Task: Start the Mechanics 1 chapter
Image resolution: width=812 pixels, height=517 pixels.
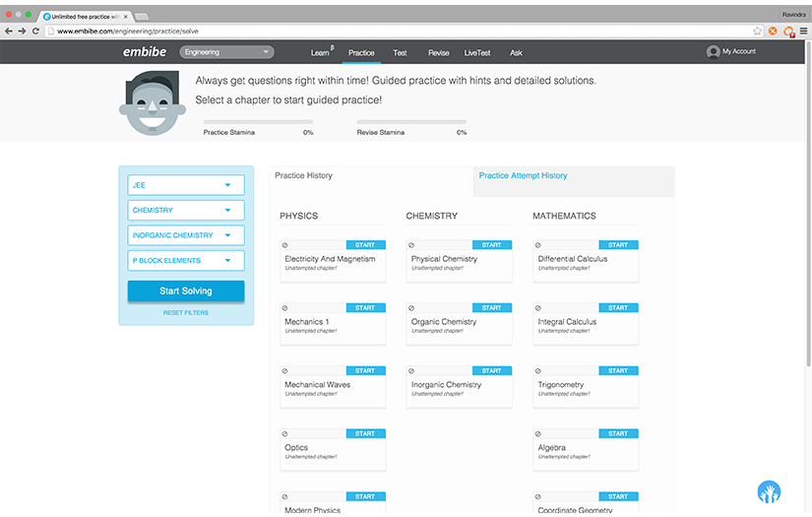Action: pyautogui.click(x=365, y=307)
